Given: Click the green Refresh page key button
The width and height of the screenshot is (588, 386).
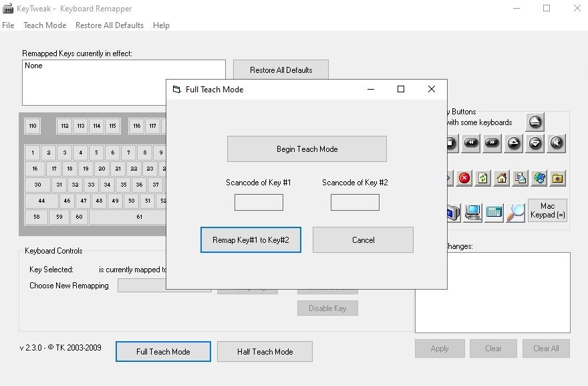Looking at the screenshot, I should (x=483, y=178).
